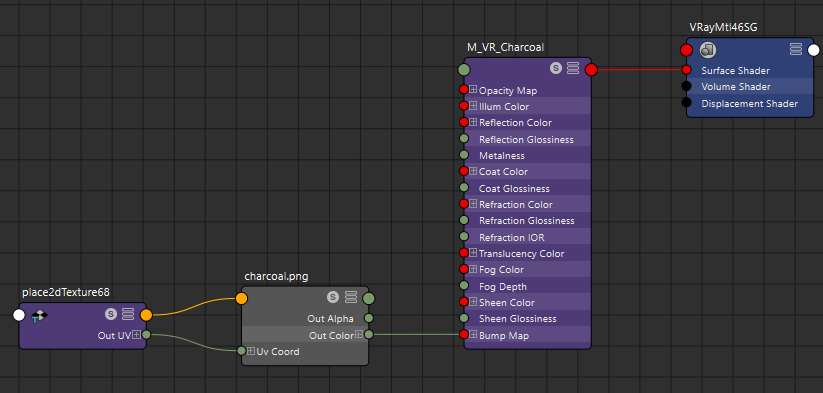823x393 pixels.
Task: Select the Displacement Shader row
Action: (750, 103)
